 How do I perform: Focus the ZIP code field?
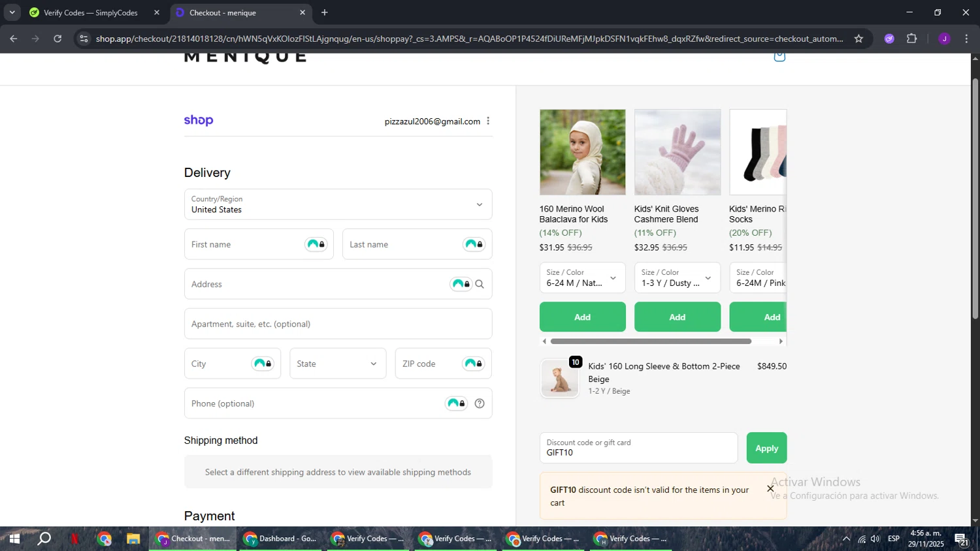click(443, 364)
